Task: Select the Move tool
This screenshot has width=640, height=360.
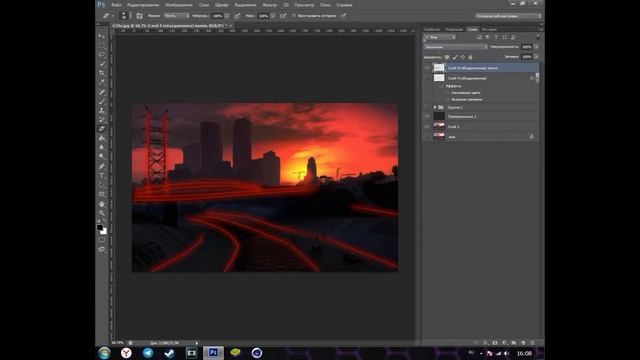Action: point(102,36)
